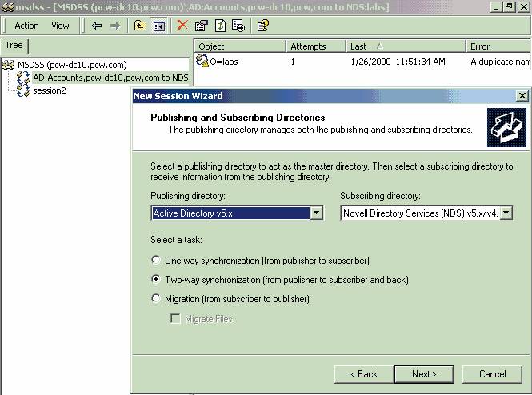
Task: Open the Action menu
Action: point(26,26)
